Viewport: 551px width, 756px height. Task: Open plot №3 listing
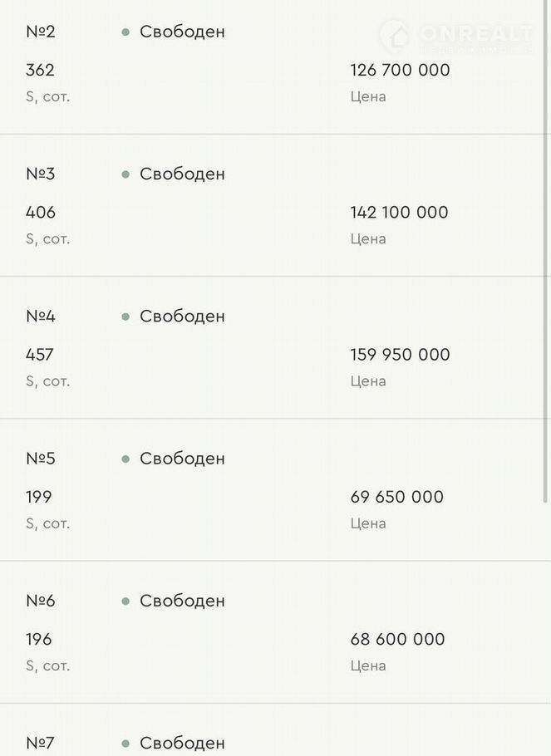(x=40, y=174)
